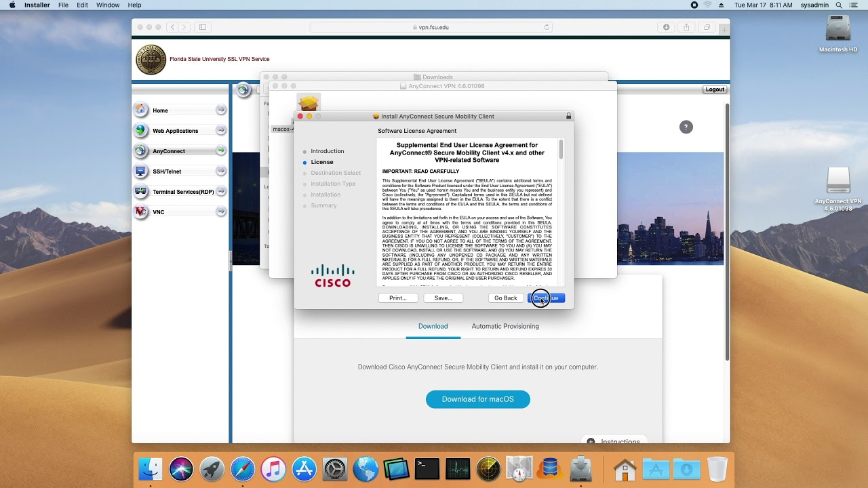Open the Edit menu
Image resolution: width=868 pixels, height=488 pixels.
coord(82,5)
